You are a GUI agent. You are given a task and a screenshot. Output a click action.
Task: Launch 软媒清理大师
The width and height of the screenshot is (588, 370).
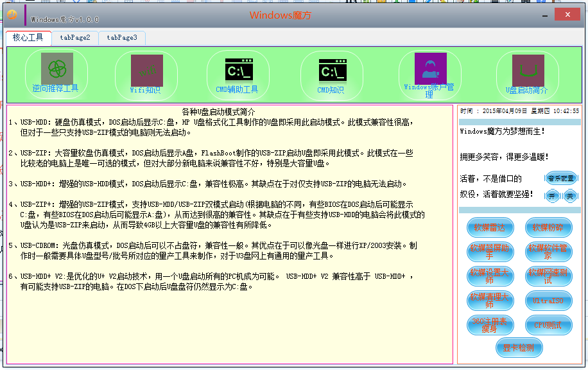coord(490,301)
